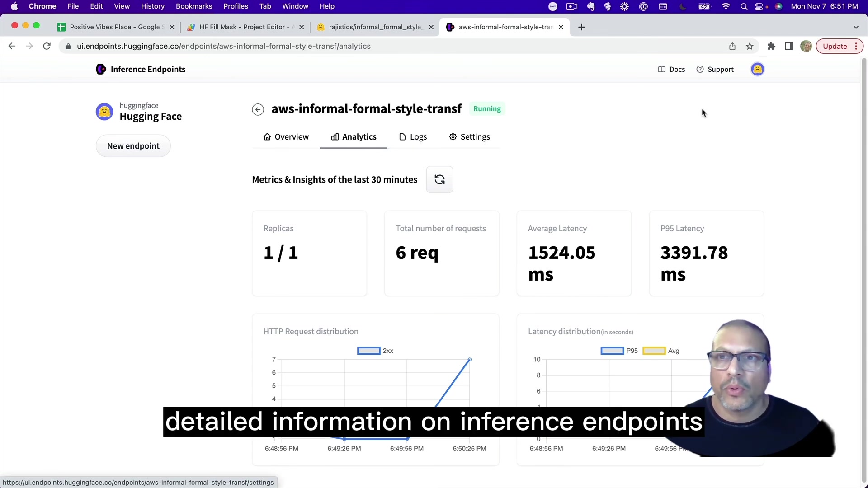Expand the Chrome tab search chevron
Viewport: 868px width, 488px height.
pyautogui.click(x=856, y=27)
